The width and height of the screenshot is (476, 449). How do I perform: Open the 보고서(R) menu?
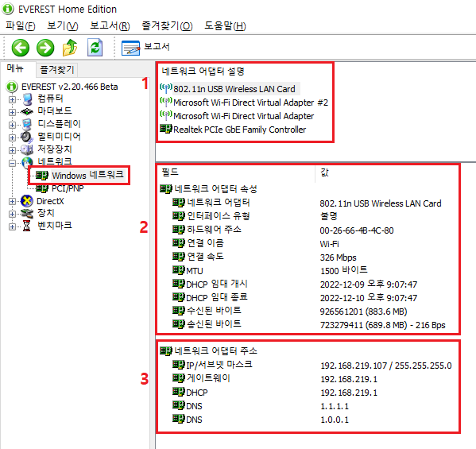pyautogui.click(x=110, y=25)
